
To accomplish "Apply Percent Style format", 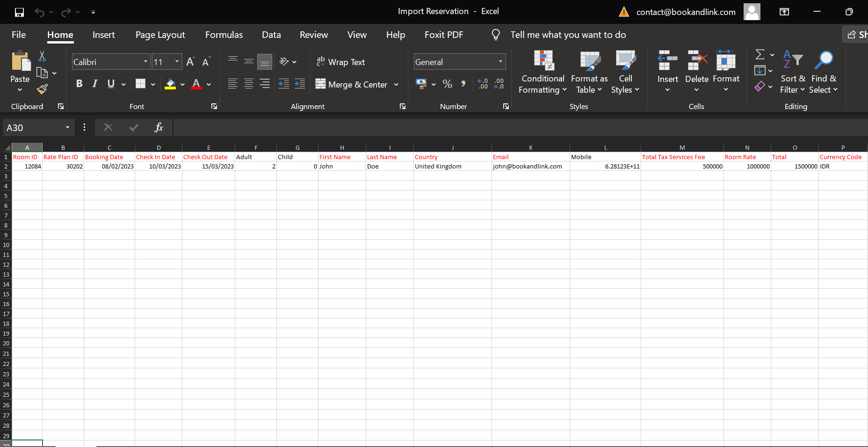I will click(448, 84).
